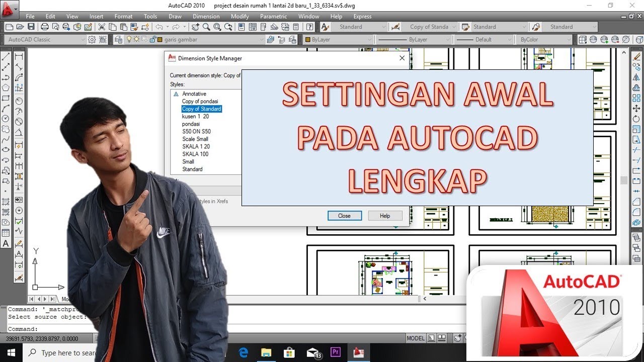The width and height of the screenshot is (644, 362).
Task: Select the Annotative dimension style
Action: (194, 94)
